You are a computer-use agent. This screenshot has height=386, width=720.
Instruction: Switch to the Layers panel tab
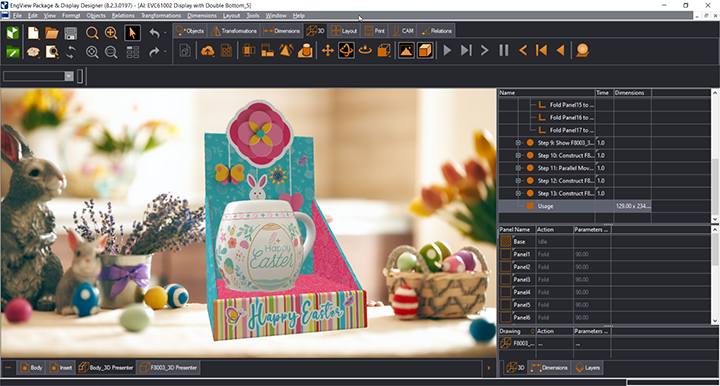[587, 368]
